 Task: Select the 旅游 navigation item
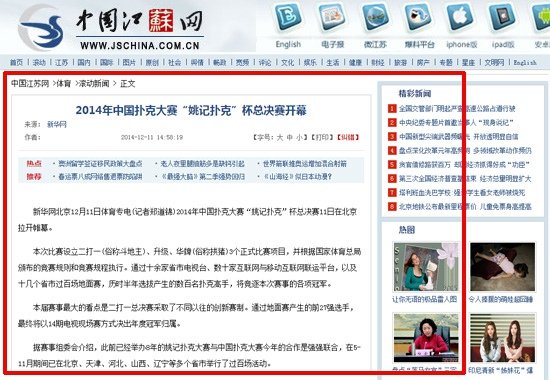pos(400,62)
